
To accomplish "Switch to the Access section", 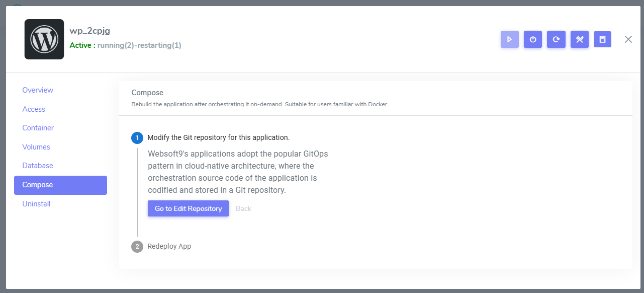I will coord(34,109).
